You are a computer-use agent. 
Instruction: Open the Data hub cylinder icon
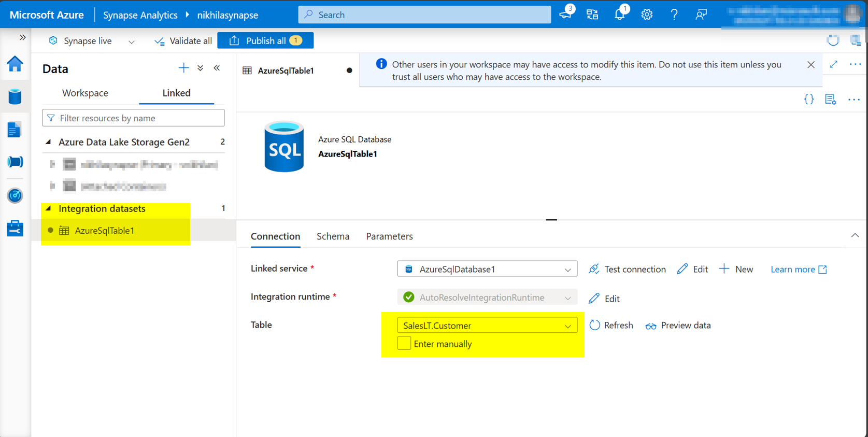click(15, 96)
